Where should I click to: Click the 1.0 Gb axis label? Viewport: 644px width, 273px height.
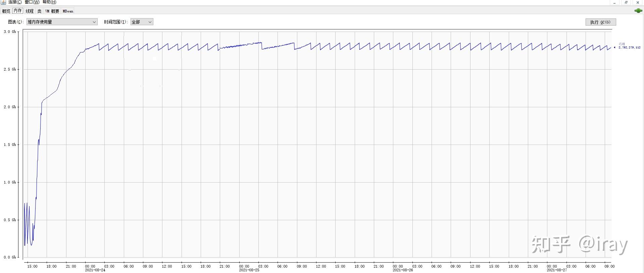10,183
